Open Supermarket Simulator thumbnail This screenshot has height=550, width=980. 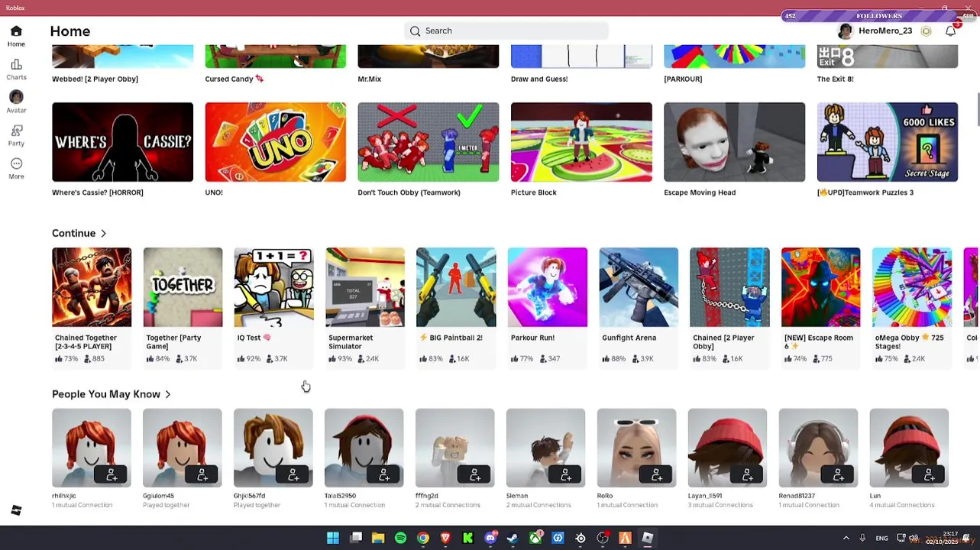pyautogui.click(x=365, y=287)
